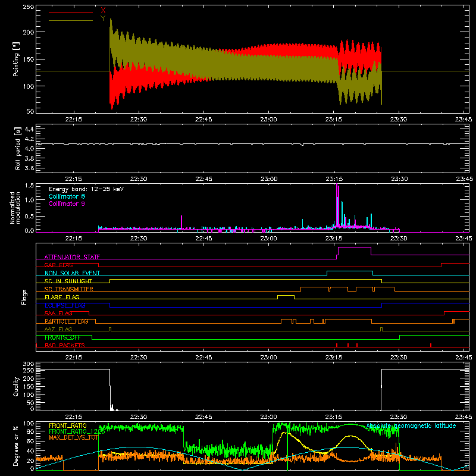
Task: Click the orange MAX_DET_VS_TOT legend entry
Action: [73, 437]
